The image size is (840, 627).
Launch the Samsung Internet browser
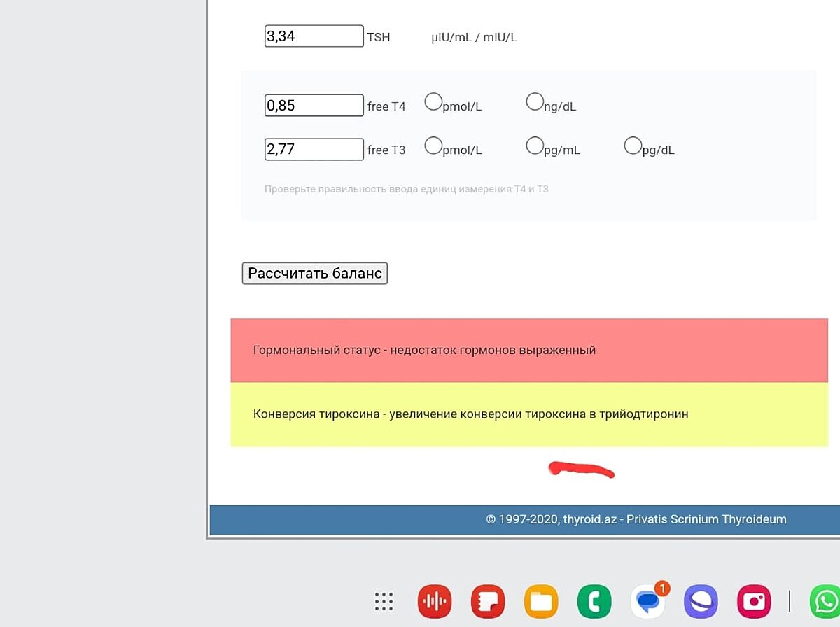click(701, 601)
